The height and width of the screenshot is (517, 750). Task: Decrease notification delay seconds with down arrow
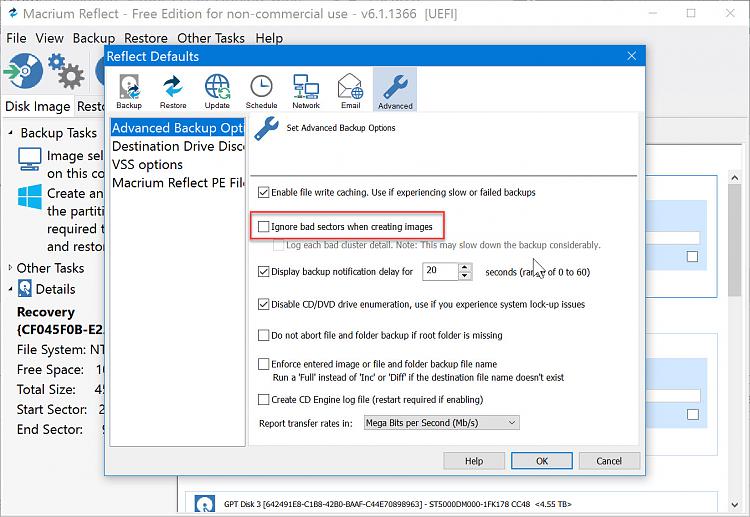[x=464, y=275]
